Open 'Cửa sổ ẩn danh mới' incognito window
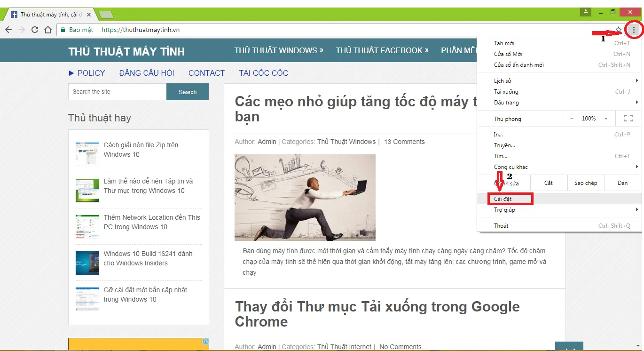644x351 pixels. pyautogui.click(x=559, y=65)
